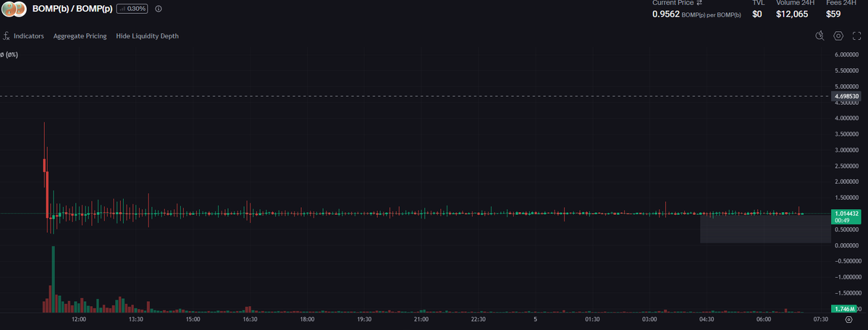Enter fullscreen chart mode
Screen dimensions: 868x330
click(x=856, y=36)
